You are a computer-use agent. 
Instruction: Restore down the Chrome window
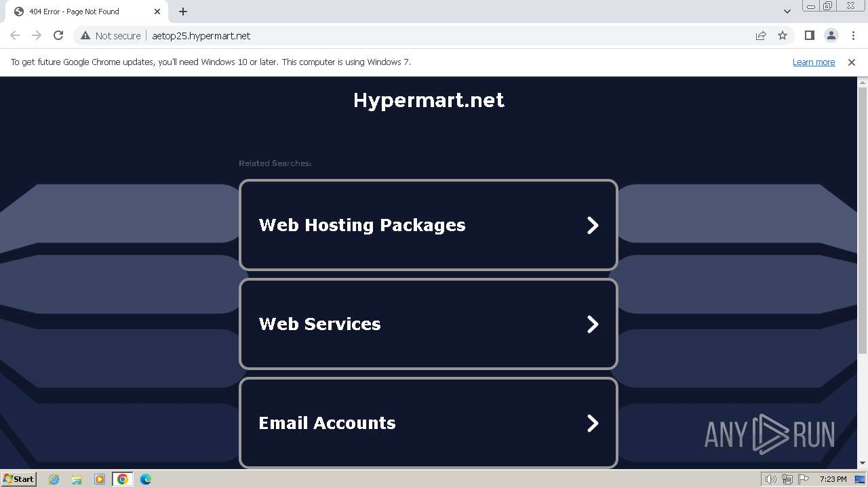(x=828, y=6)
